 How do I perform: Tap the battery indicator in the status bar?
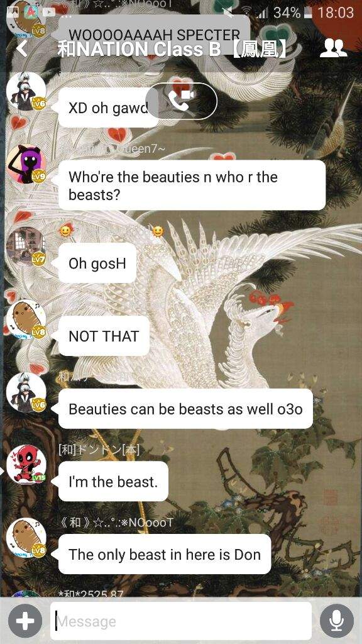click(x=307, y=13)
